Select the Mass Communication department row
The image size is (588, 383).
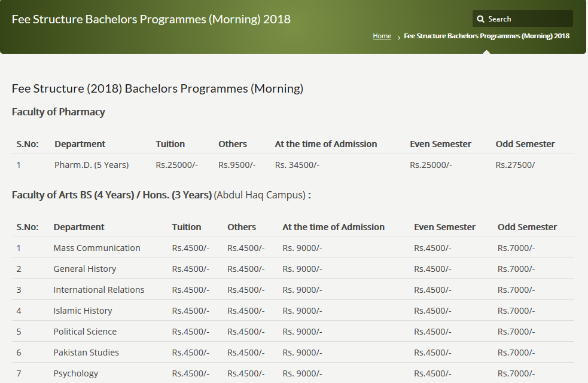point(96,248)
